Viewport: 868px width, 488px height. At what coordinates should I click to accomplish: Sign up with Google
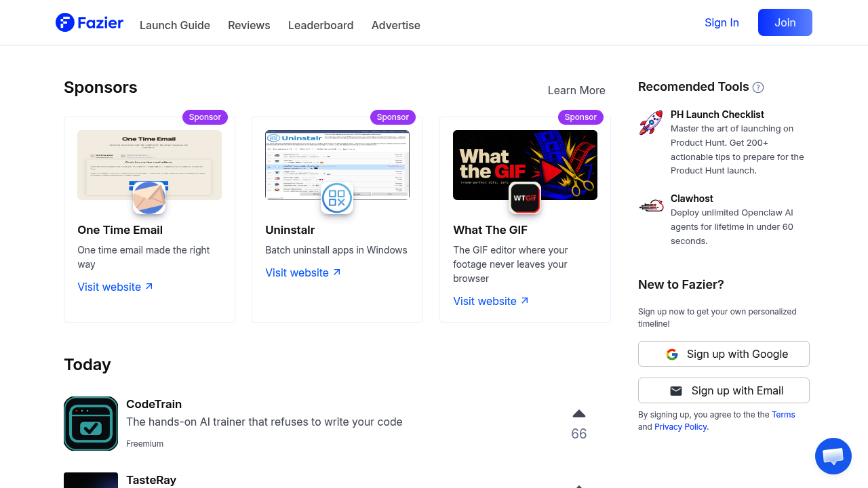pyautogui.click(x=724, y=354)
